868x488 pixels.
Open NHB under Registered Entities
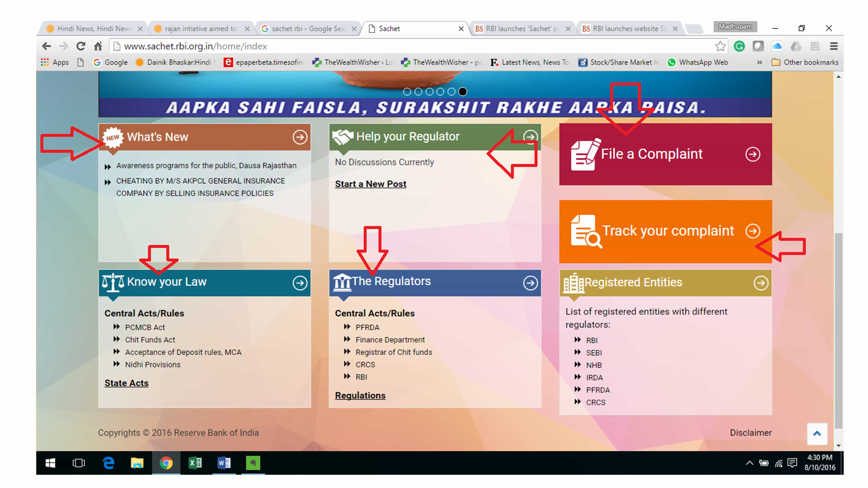click(x=594, y=365)
